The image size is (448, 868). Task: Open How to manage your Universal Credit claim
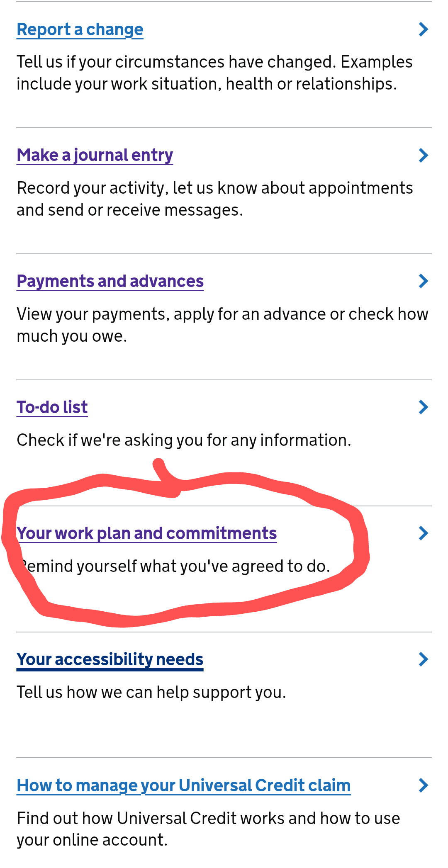[184, 785]
